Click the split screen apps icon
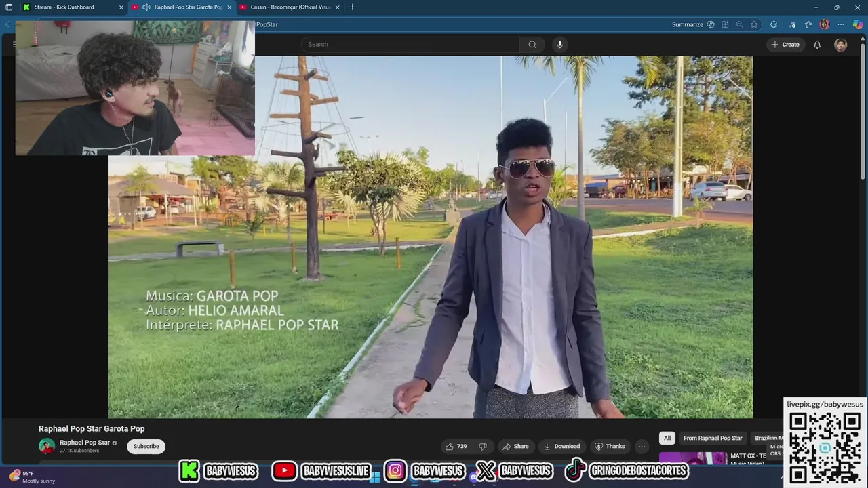868x488 pixels. 725,24
